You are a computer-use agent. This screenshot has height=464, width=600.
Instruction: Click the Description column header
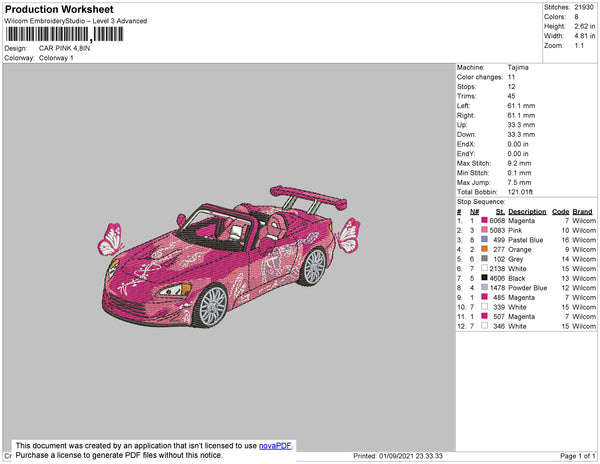click(527, 211)
